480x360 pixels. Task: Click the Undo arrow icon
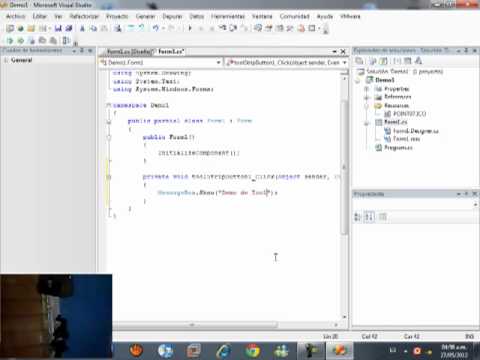(156, 28)
